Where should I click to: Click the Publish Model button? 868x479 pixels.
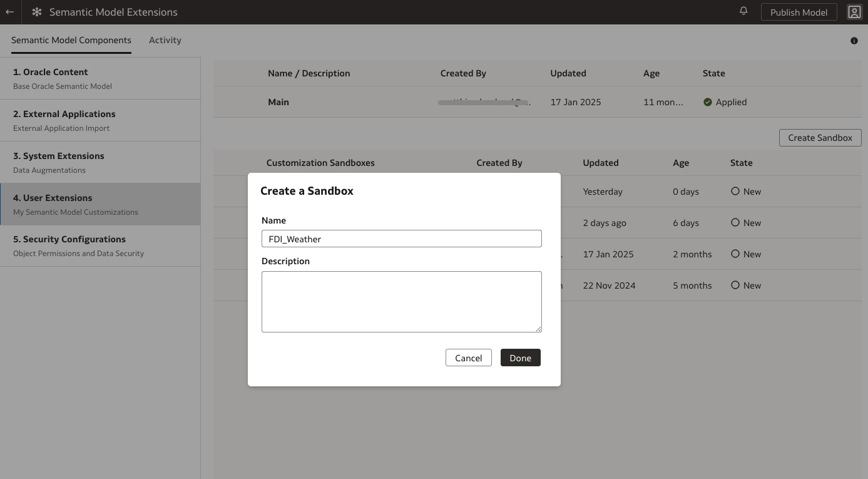coord(799,12)
